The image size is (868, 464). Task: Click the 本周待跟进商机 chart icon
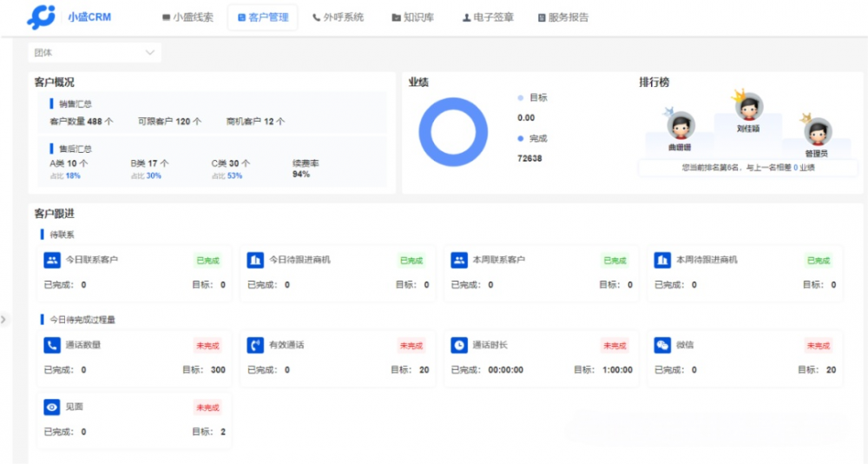tap(662, 260)
